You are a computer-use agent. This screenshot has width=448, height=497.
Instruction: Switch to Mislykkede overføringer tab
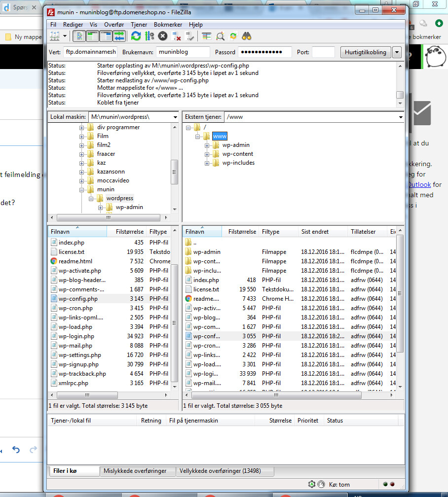tap(138, 471)
